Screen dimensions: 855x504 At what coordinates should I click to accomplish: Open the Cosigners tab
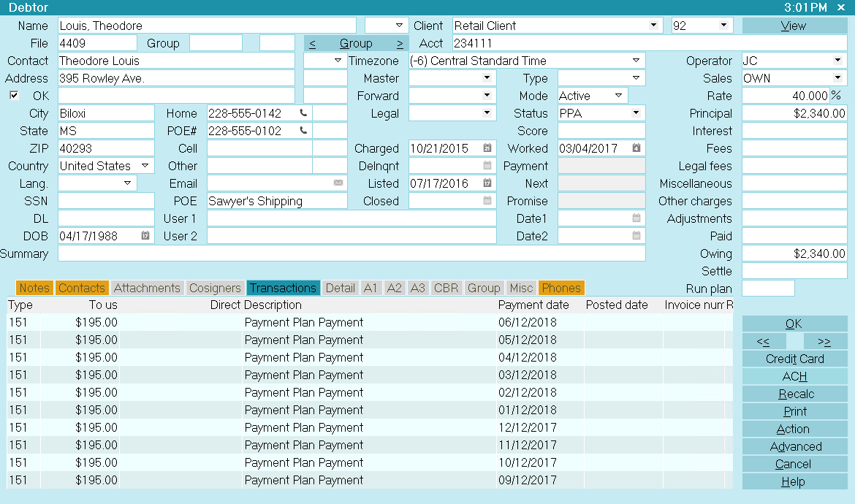click(x=215, y=288)
